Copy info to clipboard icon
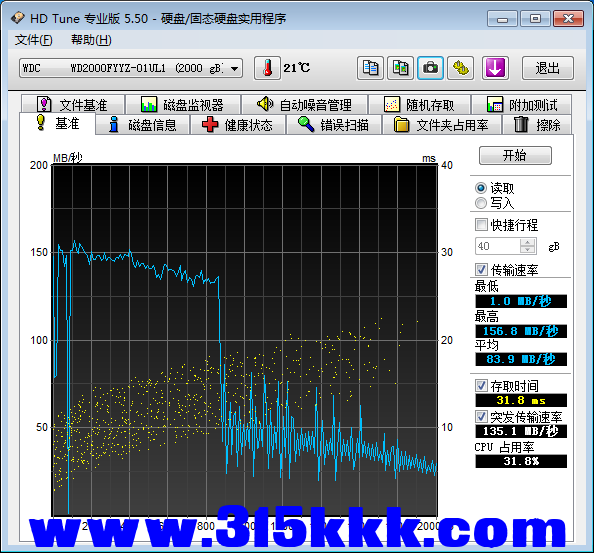Screen dimensions: 594x553 point(370,68)
